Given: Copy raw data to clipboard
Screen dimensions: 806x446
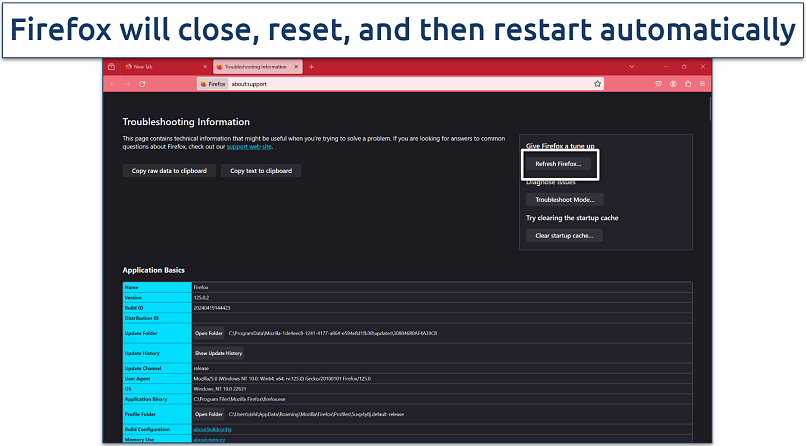Looking at the screenshot, I should pyautogui.click(x=169, y=171).
